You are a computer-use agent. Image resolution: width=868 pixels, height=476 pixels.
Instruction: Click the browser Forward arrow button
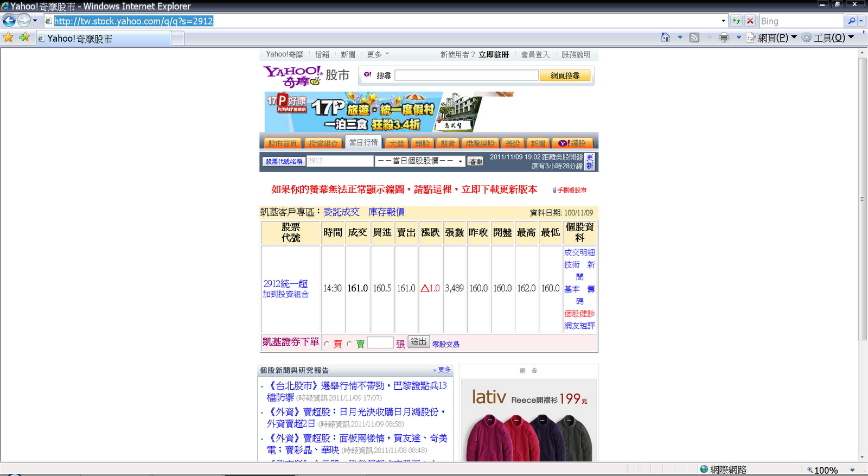click(x=24, y=21)
